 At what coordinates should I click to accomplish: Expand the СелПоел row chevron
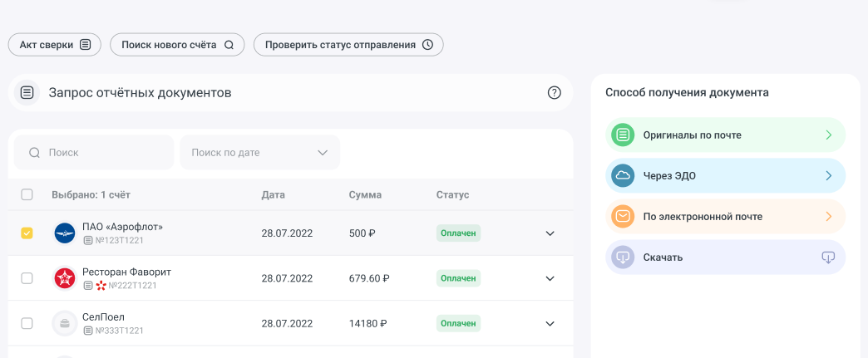550,323
